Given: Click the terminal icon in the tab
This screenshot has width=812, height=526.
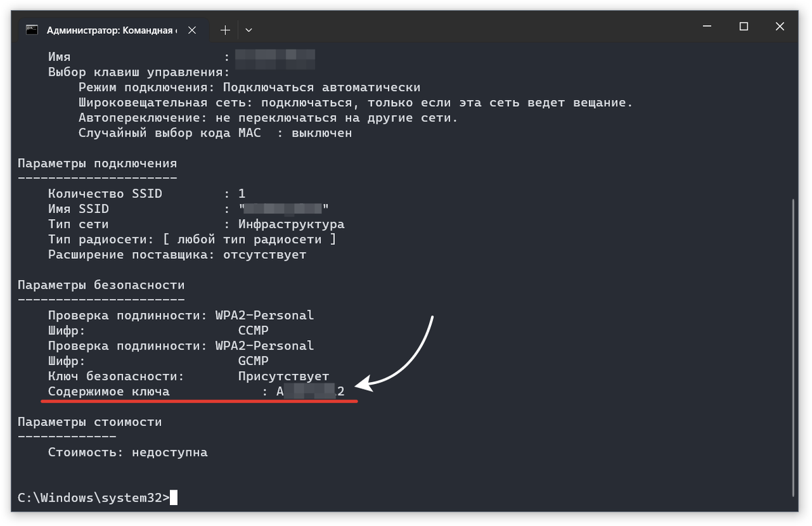Looking at the screenshot, I should point(32,30).
